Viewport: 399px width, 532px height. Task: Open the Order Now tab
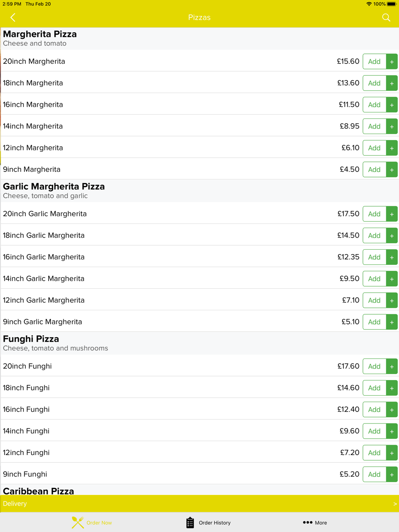pyautogui.click(x=92, y=522)
